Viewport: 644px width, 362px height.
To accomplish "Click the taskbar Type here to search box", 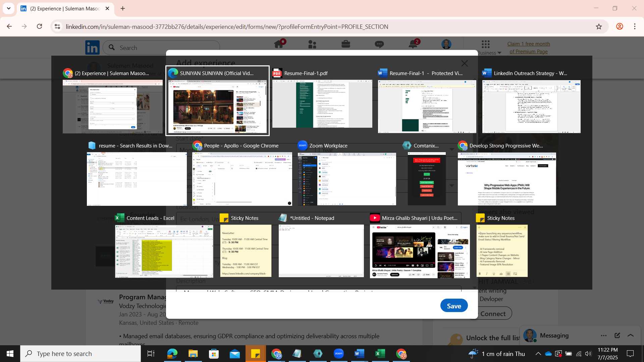I will click(x=80, y=354).
